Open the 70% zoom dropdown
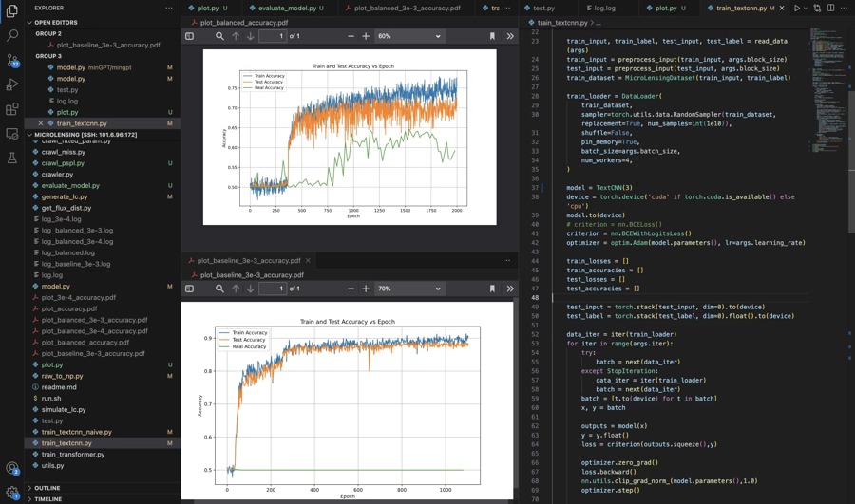This screenshot has height=504, width=855. click(408, 289)
